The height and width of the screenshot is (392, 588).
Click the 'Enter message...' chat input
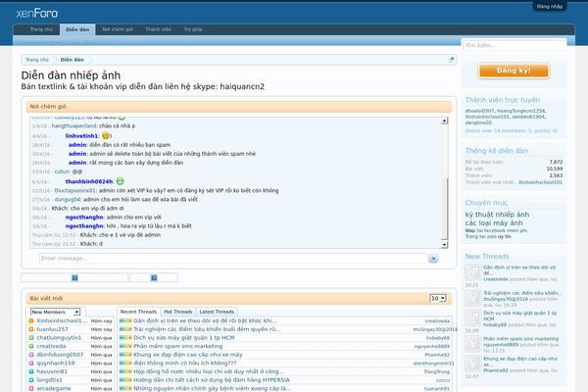click(x=232, y=258)
